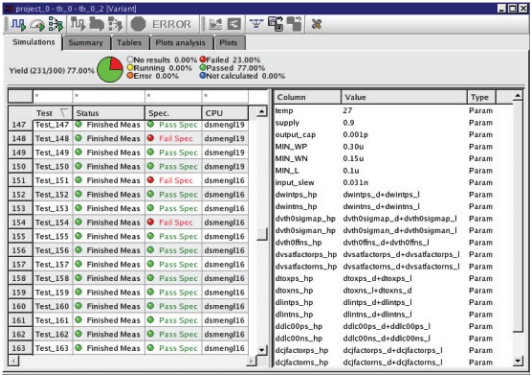The width and height of the screenshot is (532, 380).
Task: Click dcjfactorps_hp parameter name
Action: coord(302,350)
